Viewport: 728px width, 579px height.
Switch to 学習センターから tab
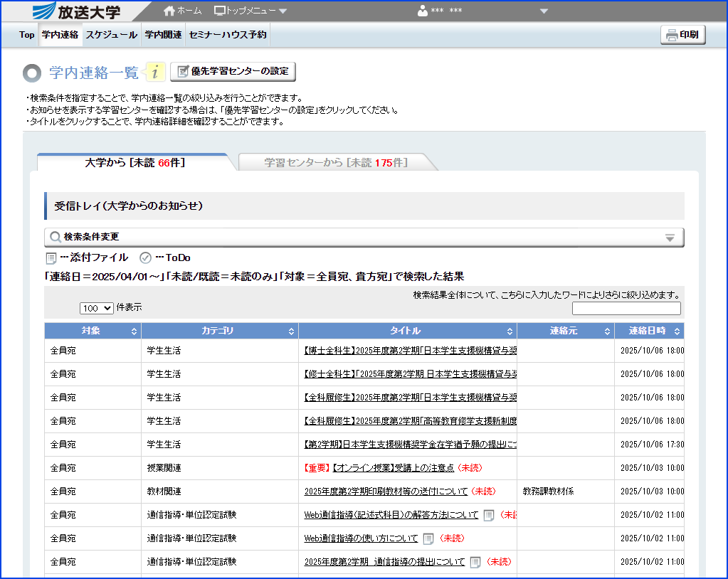pyautogui.click(x=336, y=163)
